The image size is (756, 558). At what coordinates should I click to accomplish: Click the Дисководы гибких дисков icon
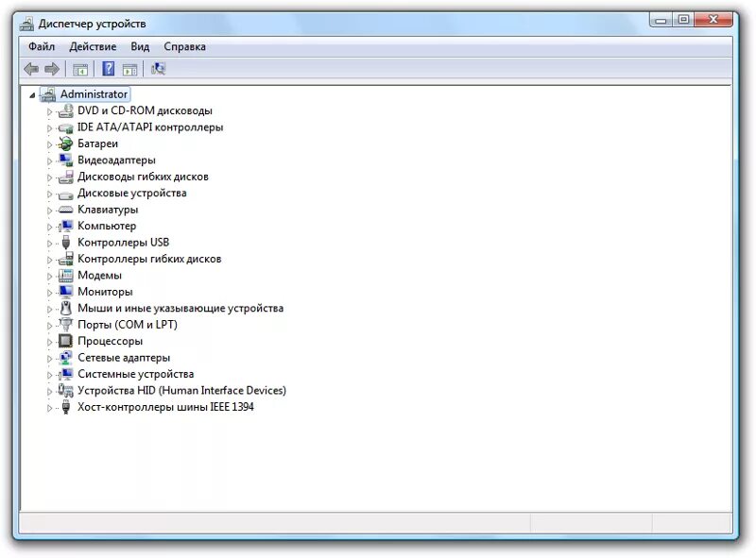(65, 177)
